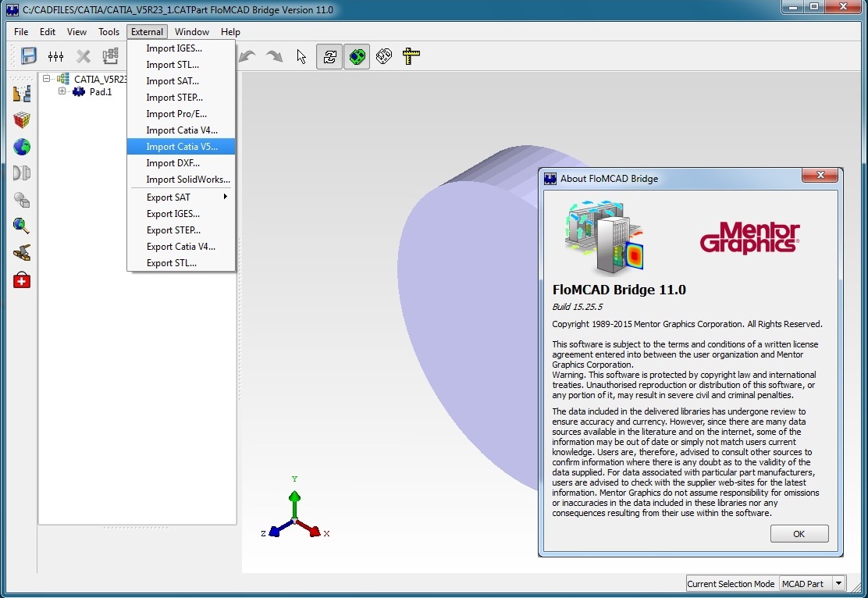The image size is (868, 598).
Task: Click the 'FloMCAD Bridge 11.0' heading
Action: [x=619, y=290]
